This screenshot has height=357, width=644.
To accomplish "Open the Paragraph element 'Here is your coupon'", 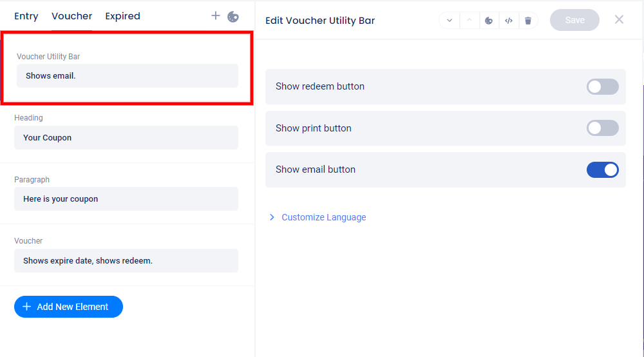I will tap(126, 198).
